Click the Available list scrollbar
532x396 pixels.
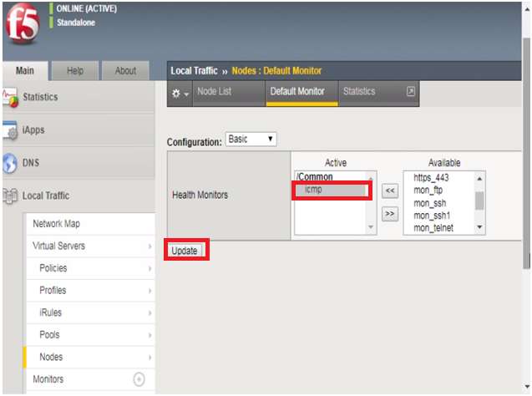click(x=479, y=202)
